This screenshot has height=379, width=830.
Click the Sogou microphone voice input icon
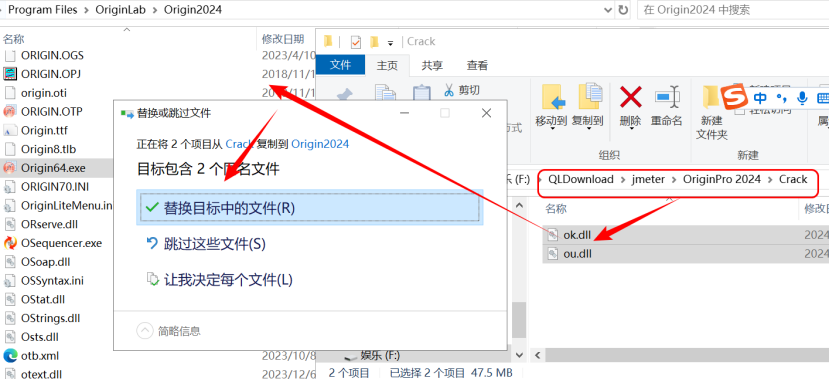click(x=802, y=98)
